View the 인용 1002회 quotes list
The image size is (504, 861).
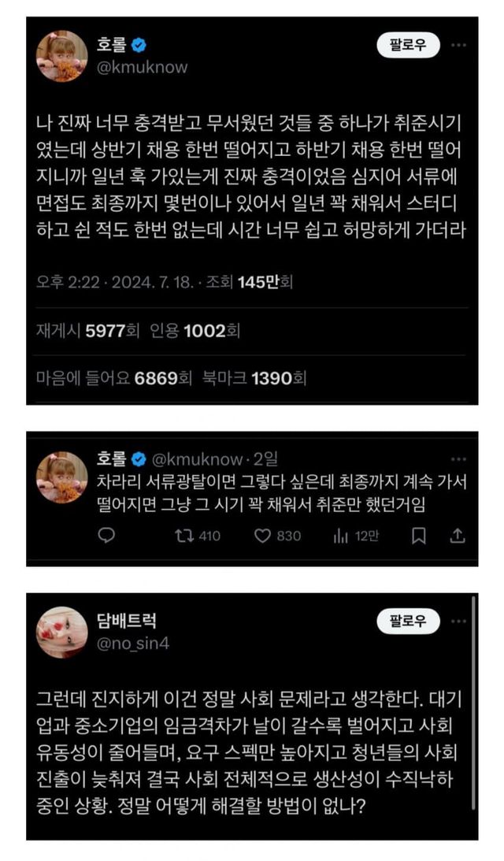195,331
